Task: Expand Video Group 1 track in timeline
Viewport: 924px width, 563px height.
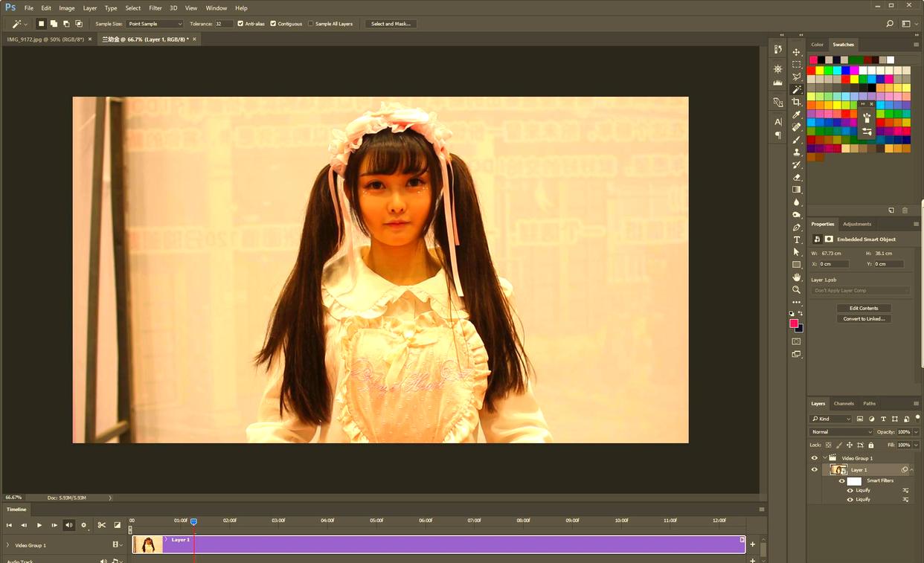Action: (8, 545)
